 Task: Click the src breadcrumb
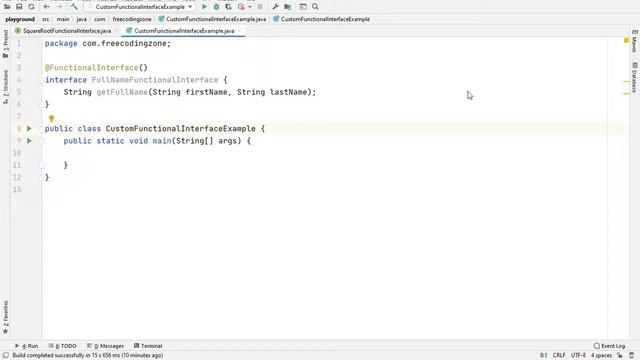(46, 19)
